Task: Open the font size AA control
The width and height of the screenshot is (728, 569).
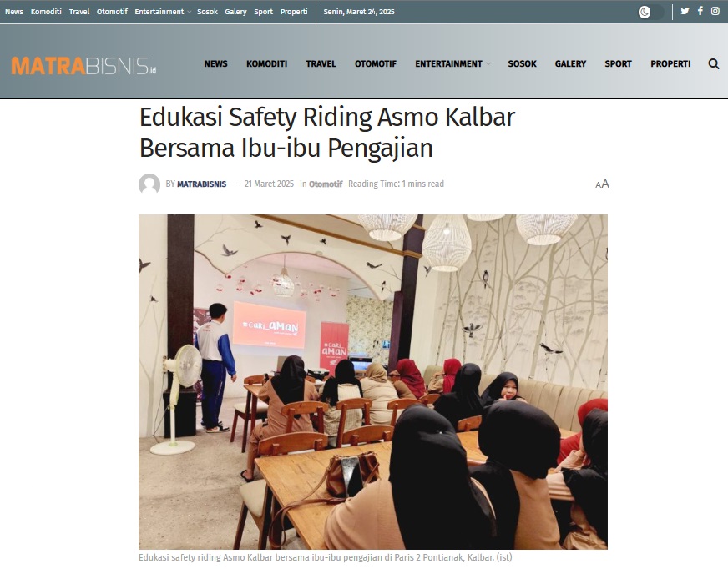Action: 602,184
